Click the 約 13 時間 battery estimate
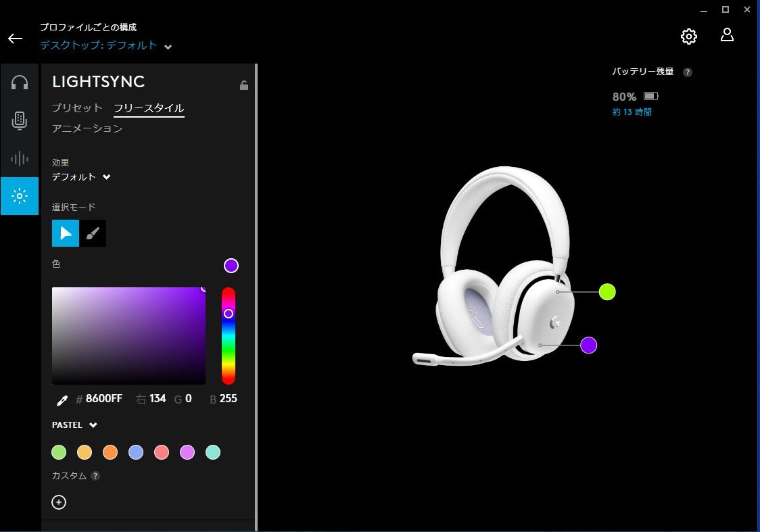The height and width of the screenshot is (532, 760). pos(632,112)
